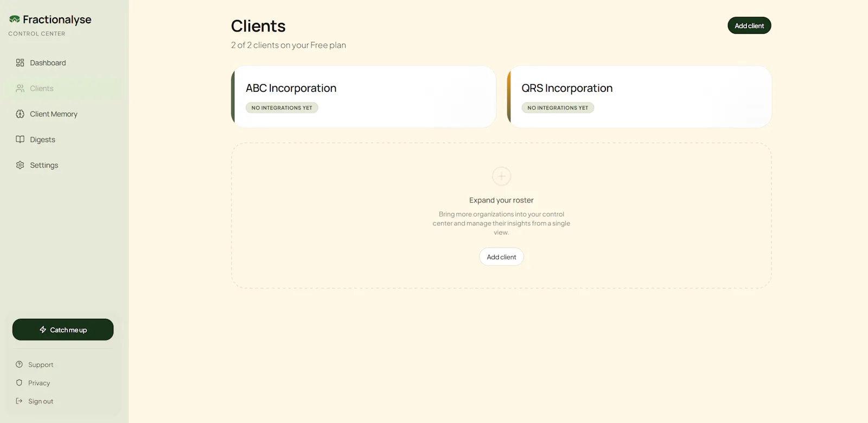This screenshot has width=868, height=423.
Task: Click the Digests book icon
Action: tap(20, 140)
